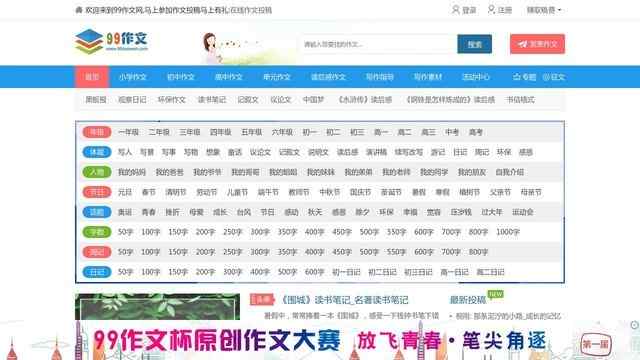Select the 三年级 grade link
Viewport: 640px width, 360px height.
190,132
